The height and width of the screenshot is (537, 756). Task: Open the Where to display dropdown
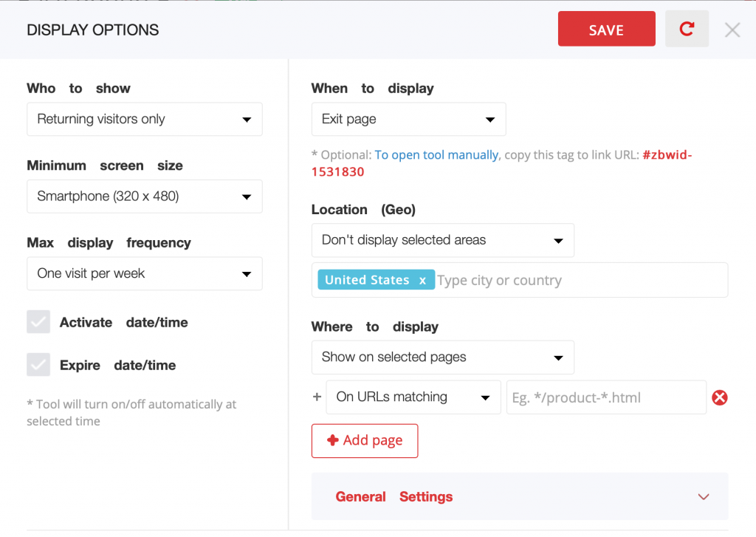pyautogui.click(x=443, y=358)
